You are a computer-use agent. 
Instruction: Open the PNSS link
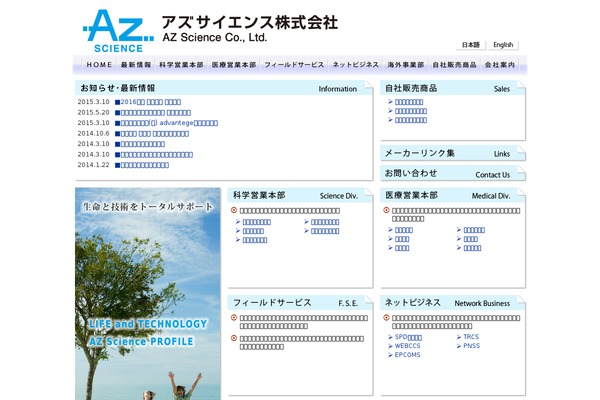[x=471, y=346]
